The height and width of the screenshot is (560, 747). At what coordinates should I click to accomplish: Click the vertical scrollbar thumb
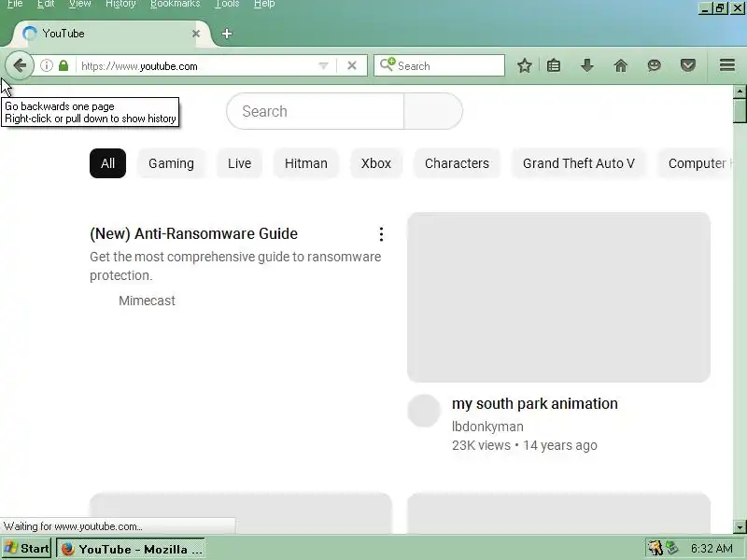(740, 110)
